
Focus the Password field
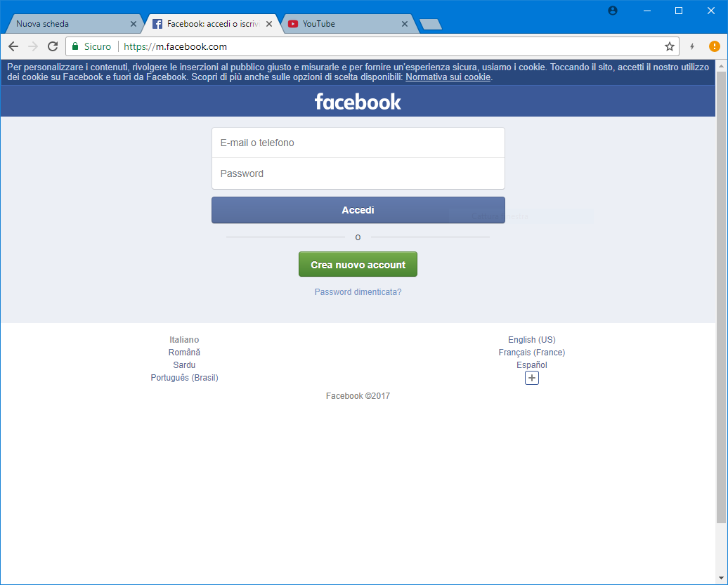tap(358, 173)
